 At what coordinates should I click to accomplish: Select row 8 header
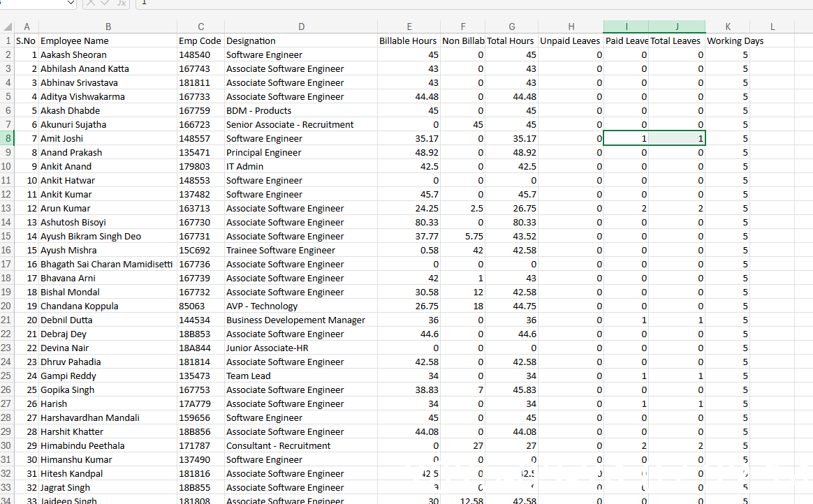click(7, 139)
